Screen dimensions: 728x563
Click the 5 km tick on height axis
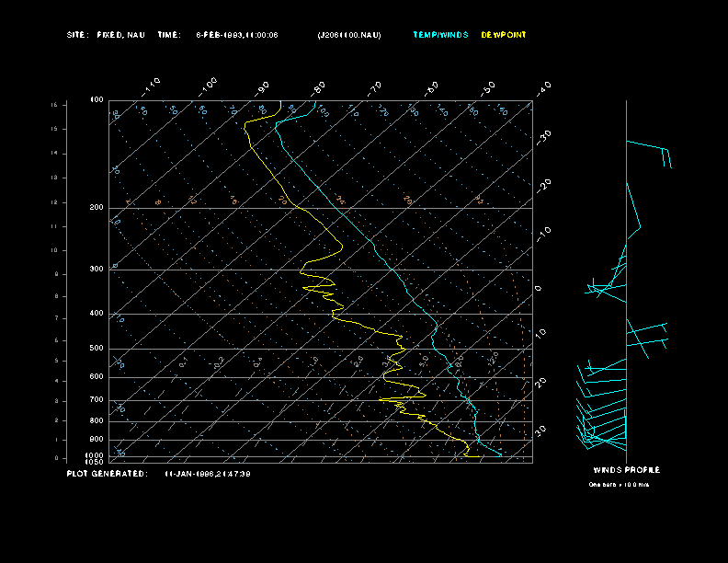click(x=57, y=361)
